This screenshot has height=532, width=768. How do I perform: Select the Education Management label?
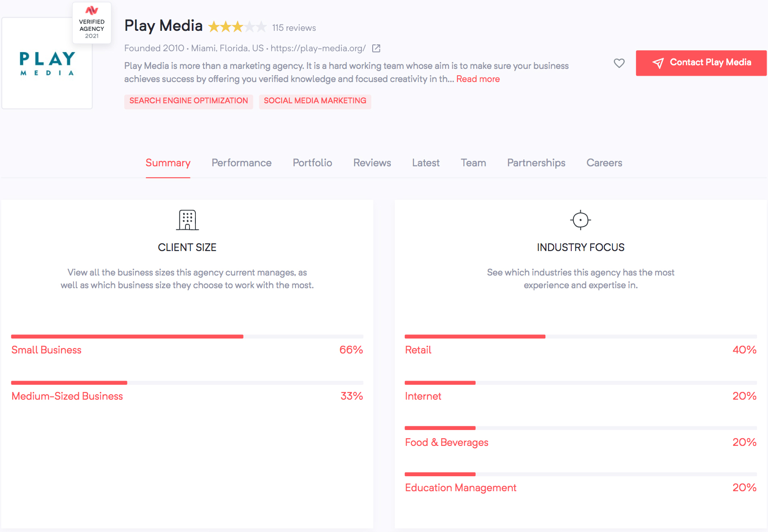tap(461, 488)
